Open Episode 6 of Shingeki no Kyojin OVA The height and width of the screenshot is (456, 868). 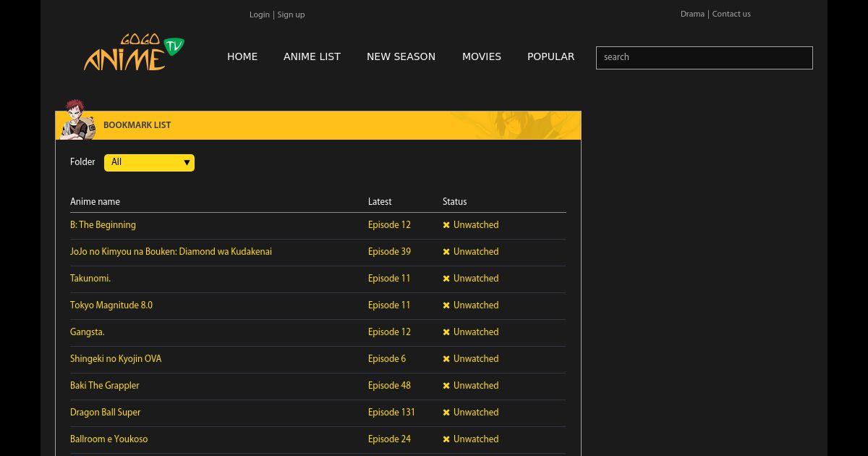click(387, 359)
